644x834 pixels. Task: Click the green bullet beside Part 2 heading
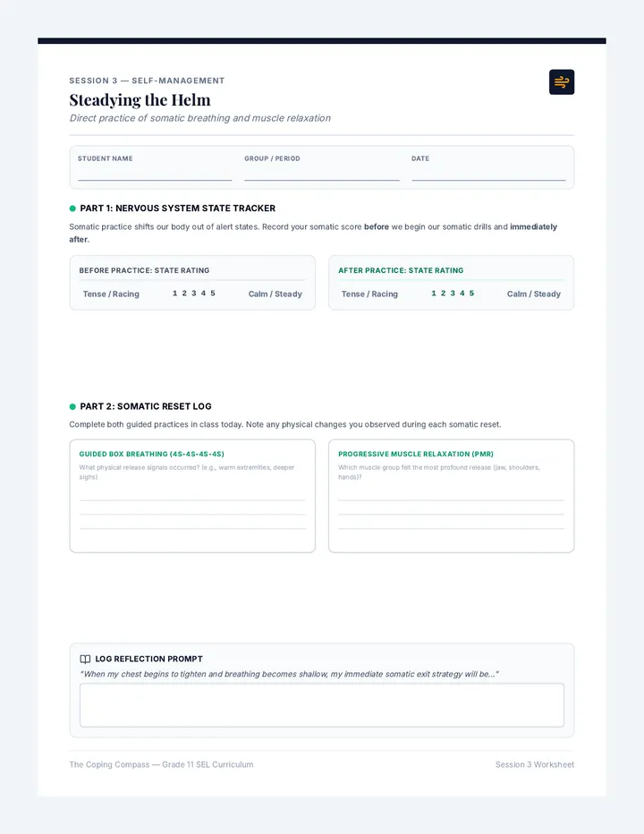[72, 406]
